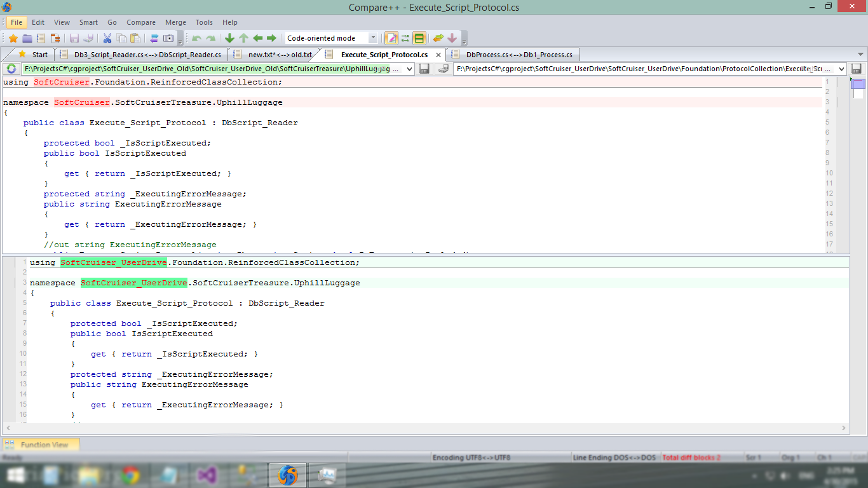Click the file compare document toolbar icon
Image resolution: width=868 pixels, height=488 pixels.
pos(41,38)
